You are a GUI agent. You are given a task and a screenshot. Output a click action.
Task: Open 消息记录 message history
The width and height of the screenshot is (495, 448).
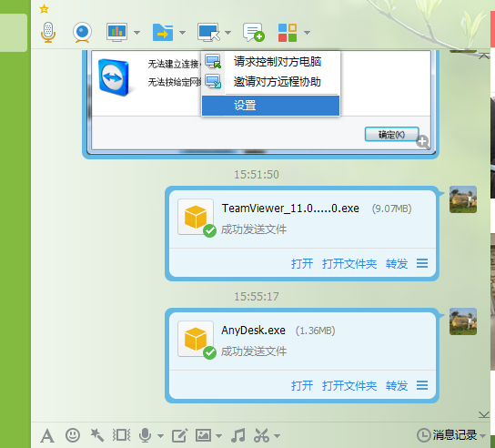[x=447, y=435]
